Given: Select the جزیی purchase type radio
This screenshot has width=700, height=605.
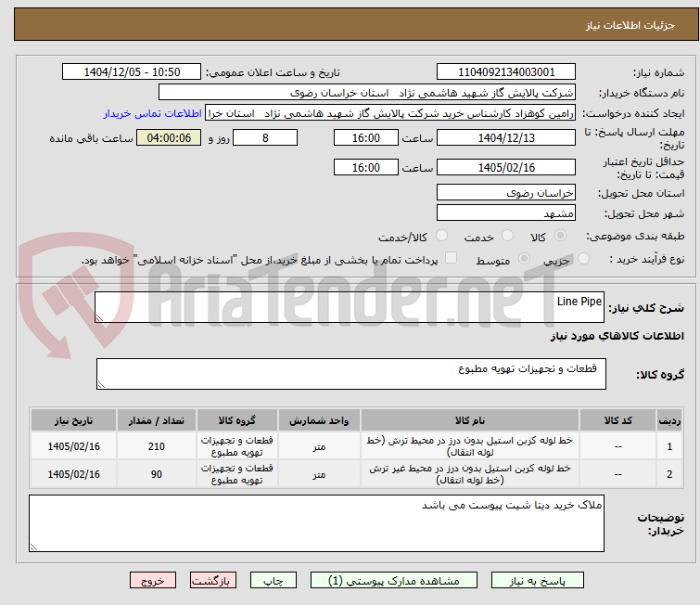Looking at the screenshot, I should coord(583,259).
